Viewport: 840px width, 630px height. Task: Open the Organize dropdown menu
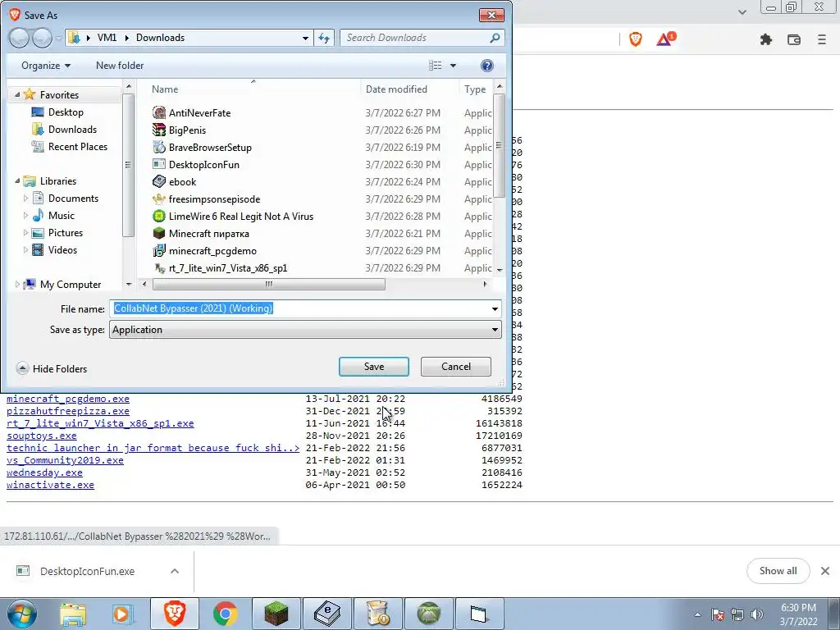pyautogui.click(x=46, y=66)
